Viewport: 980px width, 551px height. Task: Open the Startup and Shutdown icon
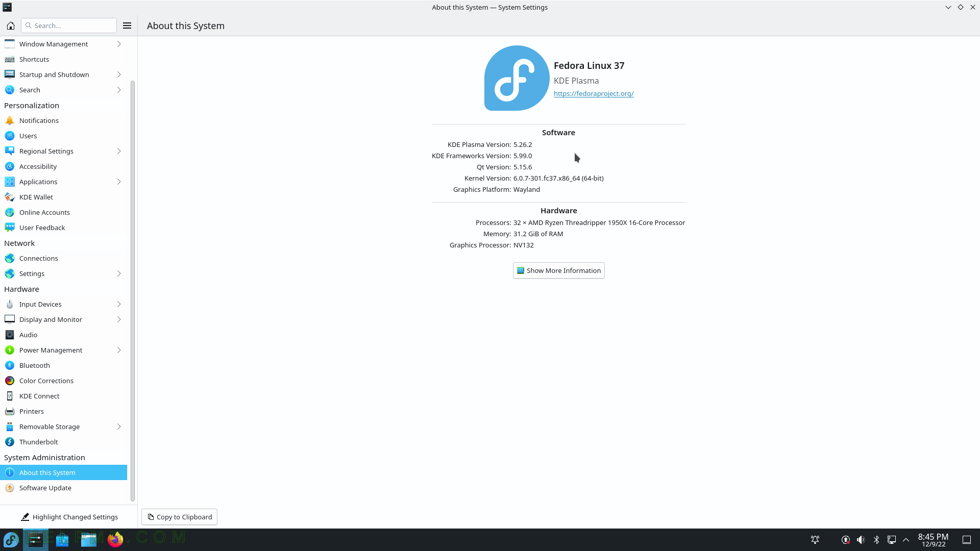point(10,74)
